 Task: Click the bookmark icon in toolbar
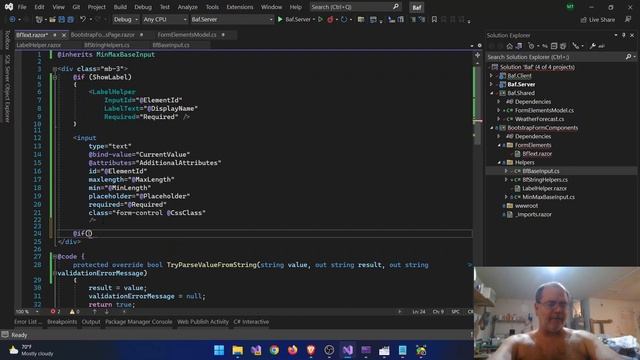tap(434, 19)
